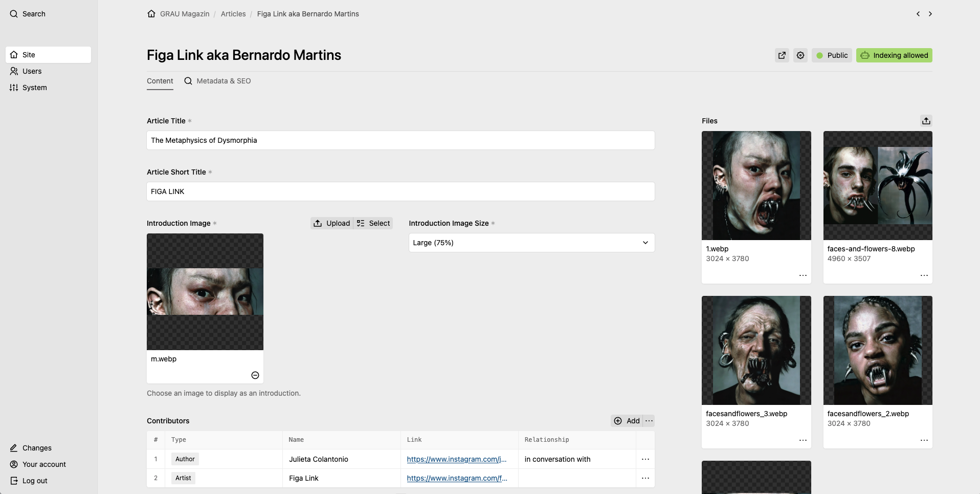Screen dimensions: 980x494
Task: Open options for Julieta Colantonio row
Action: [x=645, y=459]
